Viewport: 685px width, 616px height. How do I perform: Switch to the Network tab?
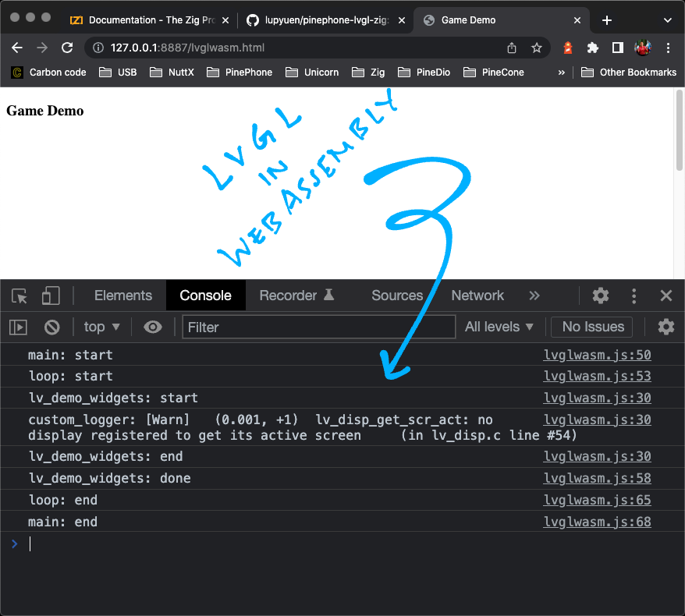coord(477,296)
